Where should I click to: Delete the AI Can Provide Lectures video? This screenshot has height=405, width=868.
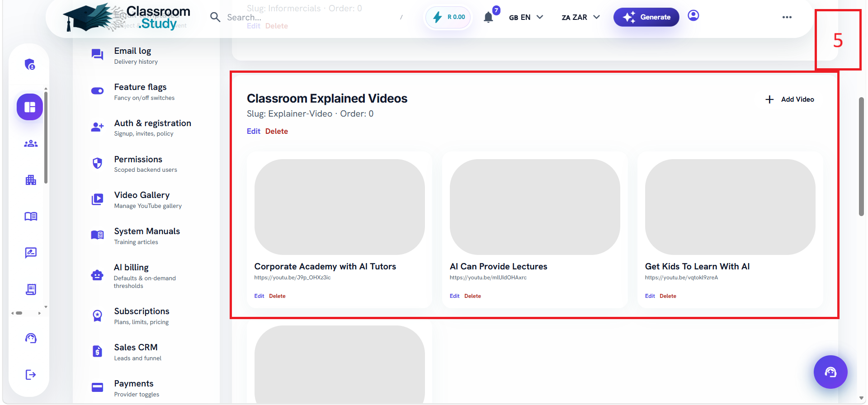472,296
